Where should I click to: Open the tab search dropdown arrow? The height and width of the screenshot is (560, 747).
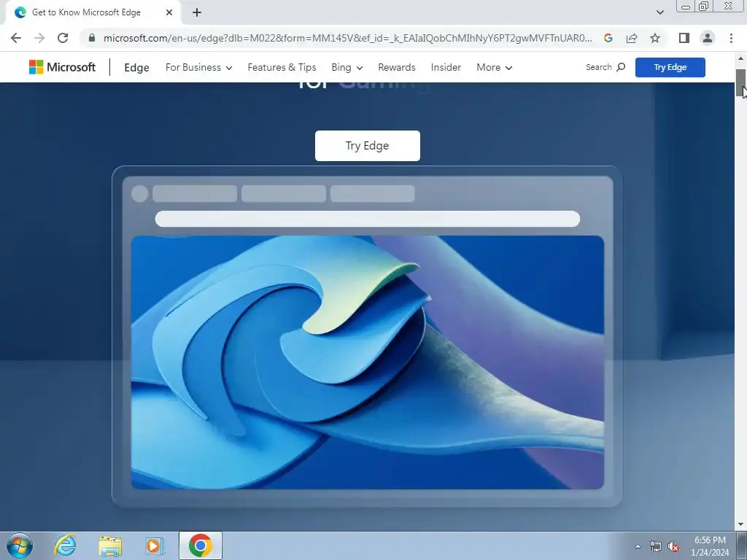[x=659, y=12]
